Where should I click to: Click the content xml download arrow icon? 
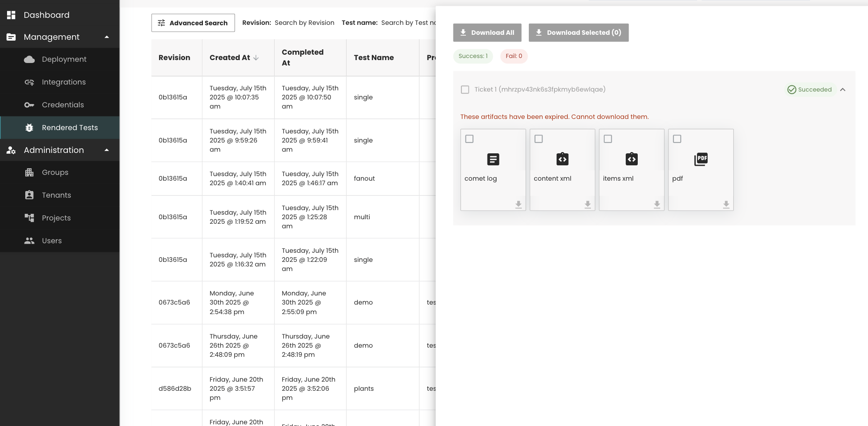point(587,204)
